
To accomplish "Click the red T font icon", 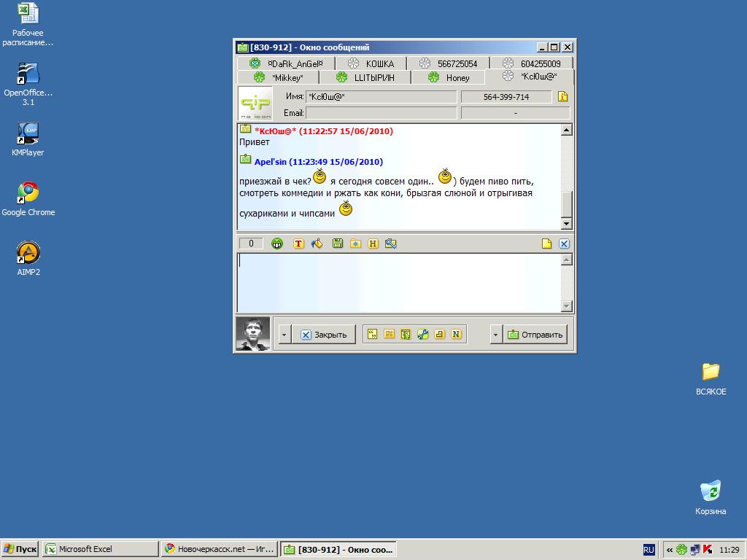I will click(298, 244).
